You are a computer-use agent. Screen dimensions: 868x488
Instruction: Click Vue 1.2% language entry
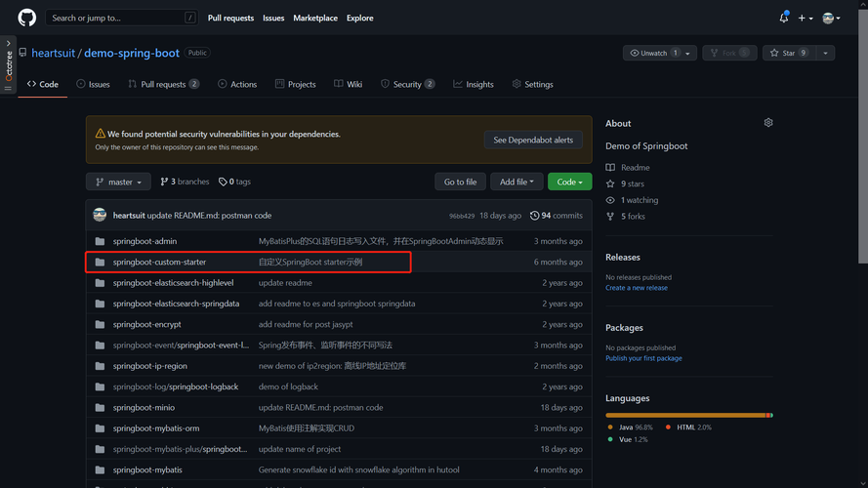click(628, 439)
